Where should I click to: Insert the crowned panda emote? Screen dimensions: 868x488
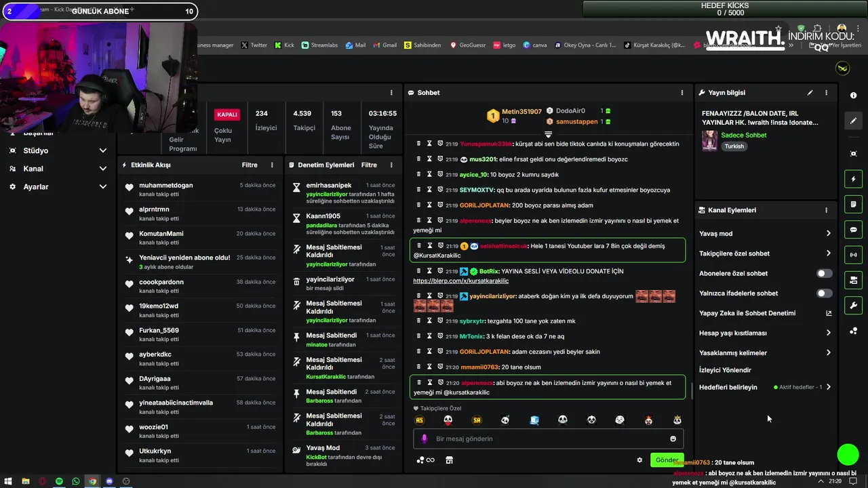677,420
